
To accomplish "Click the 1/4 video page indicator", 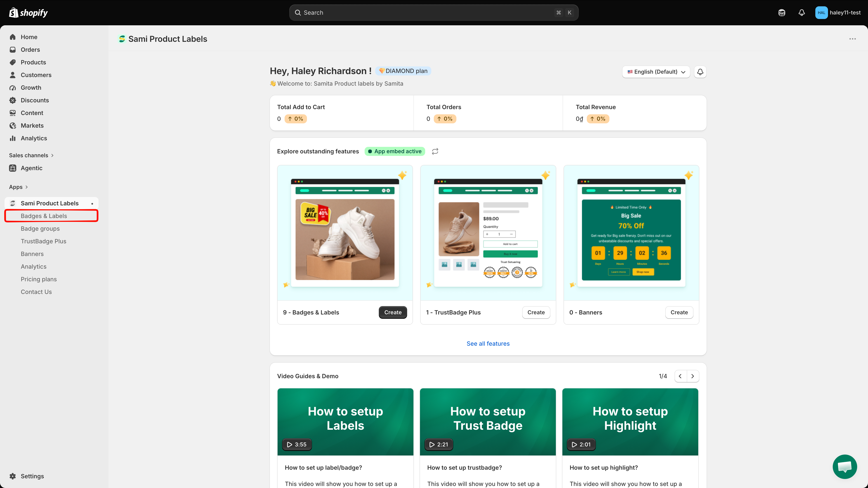I will tap(663, 376).
